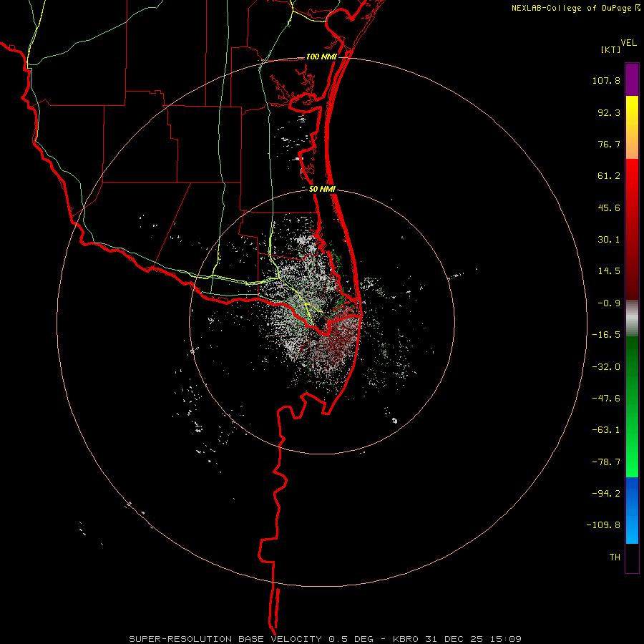Screen dimensions: 644x644
Task: Select the -109.8 velocity scale label
Action: [x=603, y=525]
